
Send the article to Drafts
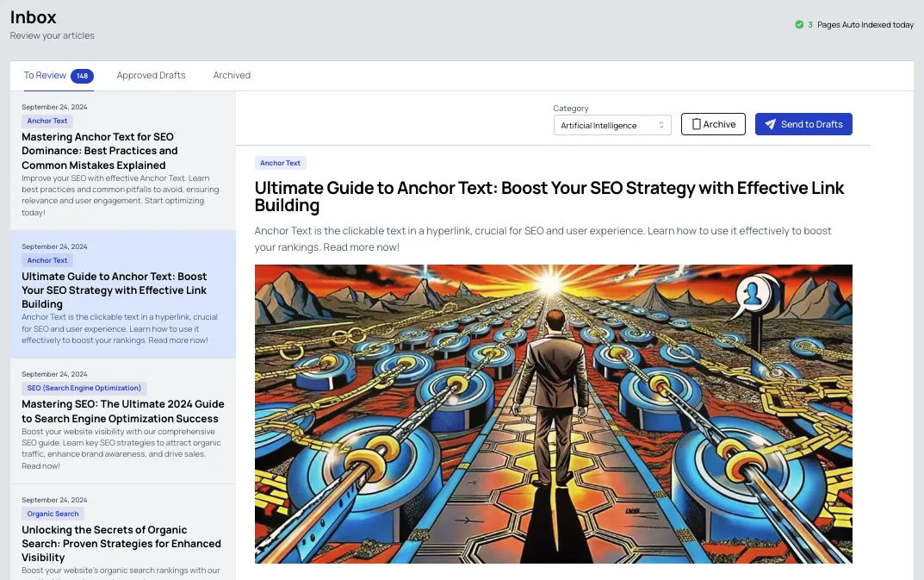[803, 124]
